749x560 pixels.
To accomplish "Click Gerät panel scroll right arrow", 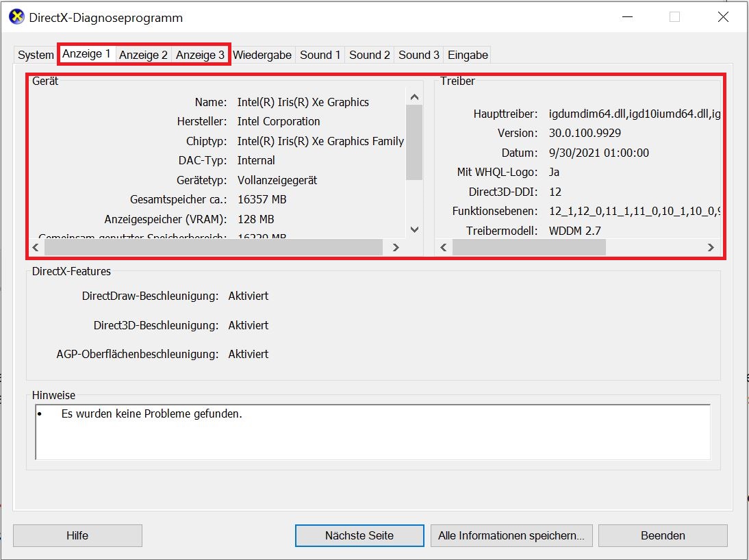I will (396, 248).
